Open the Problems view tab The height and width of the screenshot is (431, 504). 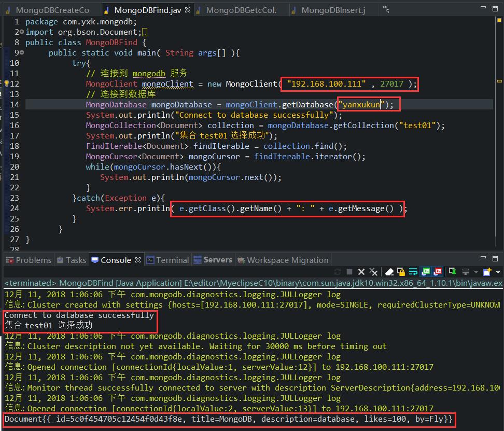(29, 260)
